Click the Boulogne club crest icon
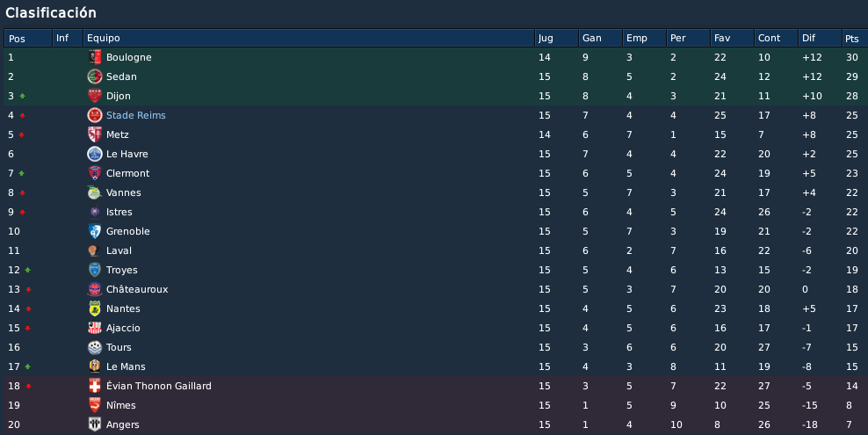The image size is (868, 435). point(95,57)
